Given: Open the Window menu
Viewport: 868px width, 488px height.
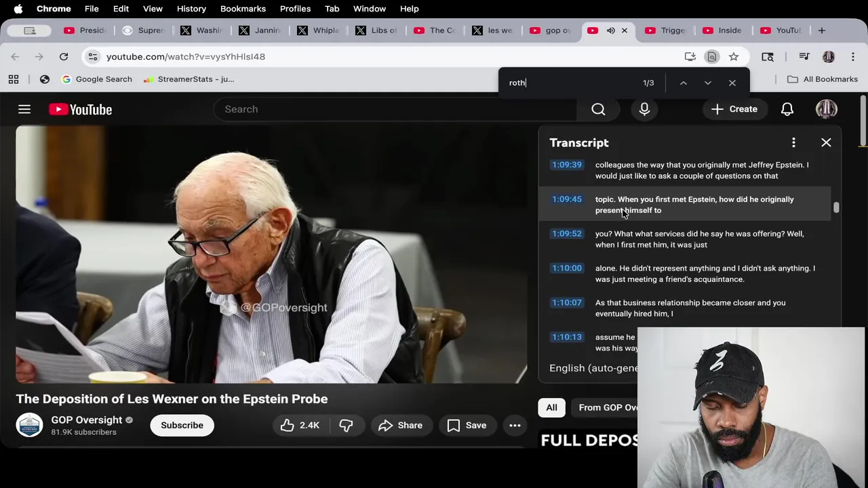Looking at the screenshot, I should [x=370, y=9].
